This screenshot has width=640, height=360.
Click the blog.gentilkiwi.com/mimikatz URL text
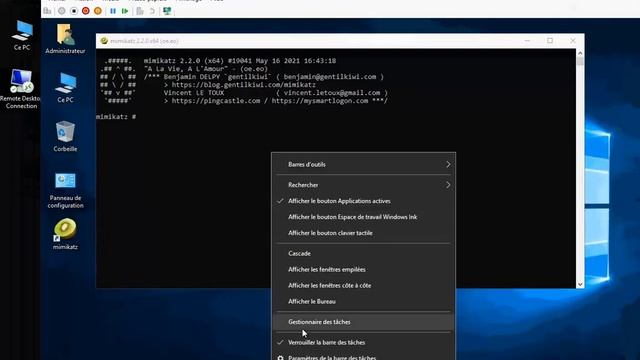click(244, 84)
